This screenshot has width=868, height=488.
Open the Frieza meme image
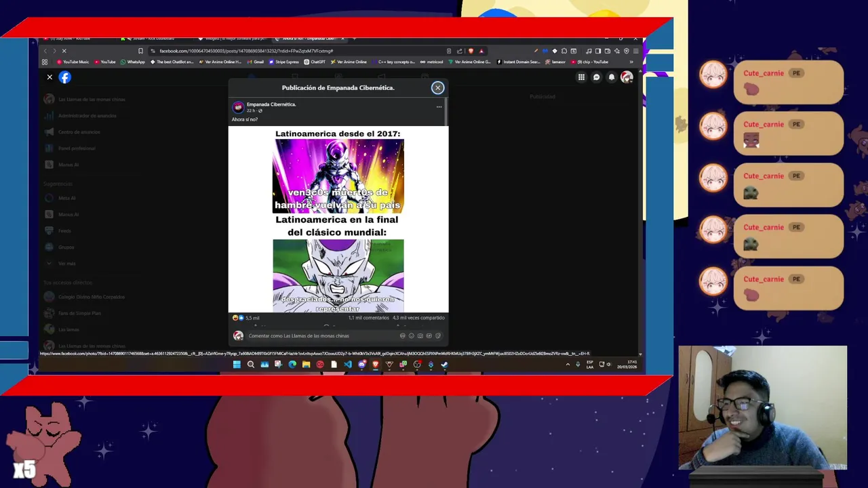coord(338,220)
